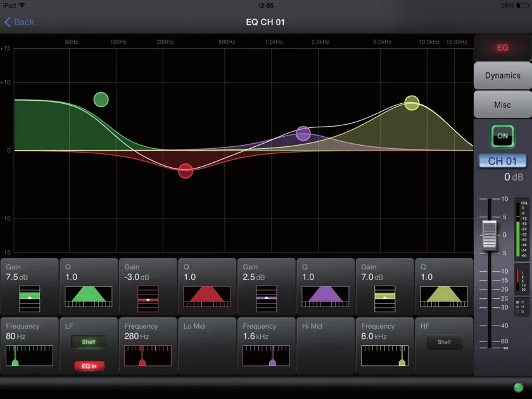Click the green channel level meter
This screenshot has height=399, width=532.
click(518, 230)
